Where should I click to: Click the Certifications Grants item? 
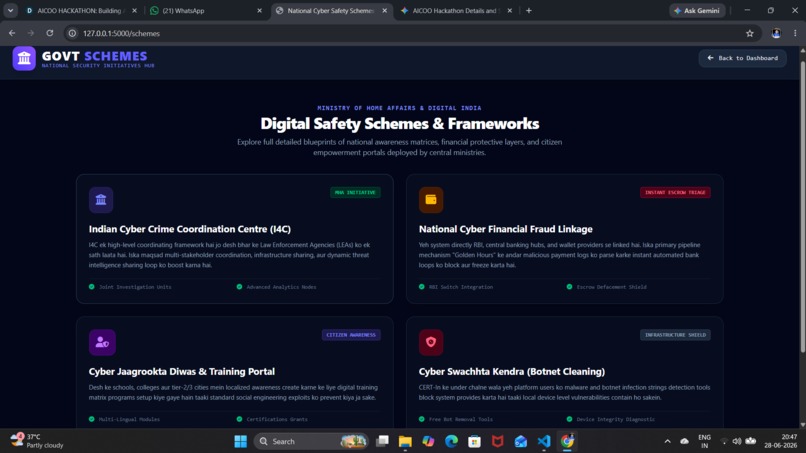(272, 419)
